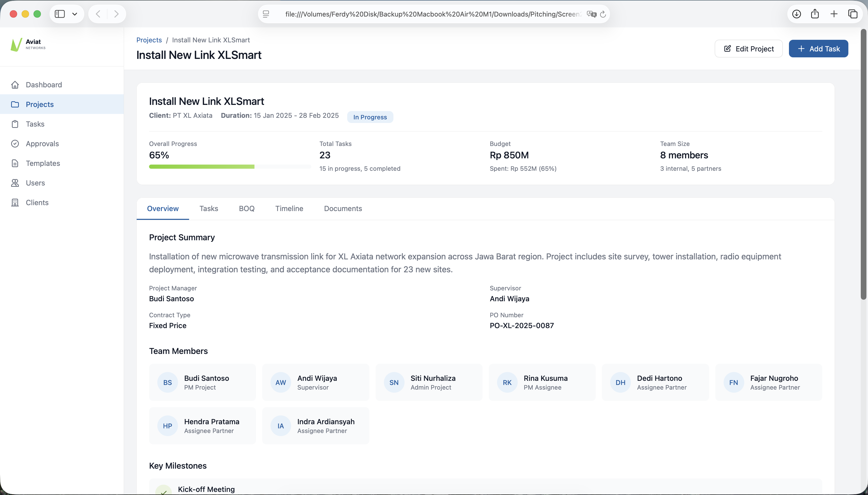Reload the page with the refresh icon
The width and height of the screenshot is (868, 495).
(603, 14)
